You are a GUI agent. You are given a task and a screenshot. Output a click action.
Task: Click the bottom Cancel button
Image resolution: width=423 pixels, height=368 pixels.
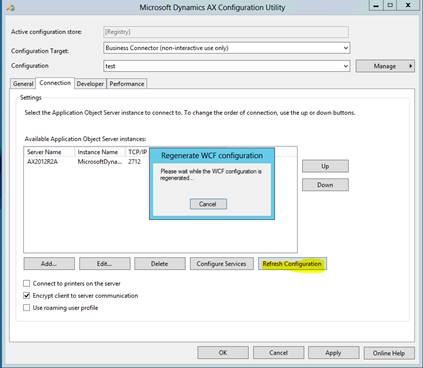coord(278,353)
